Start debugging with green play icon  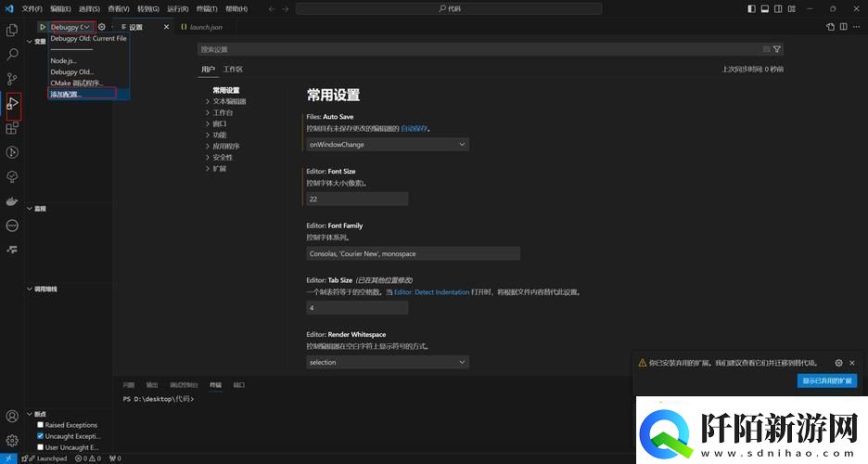[42, 27]
